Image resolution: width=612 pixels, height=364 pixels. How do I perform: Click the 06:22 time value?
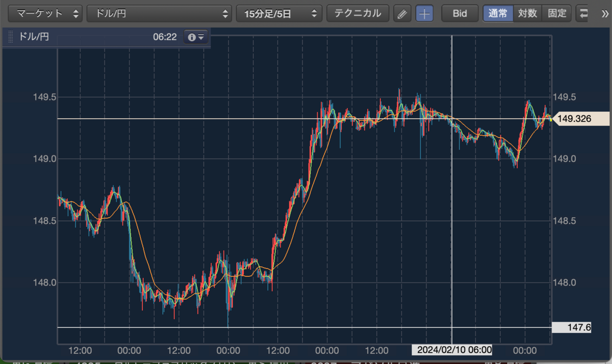tap(164, 37)
